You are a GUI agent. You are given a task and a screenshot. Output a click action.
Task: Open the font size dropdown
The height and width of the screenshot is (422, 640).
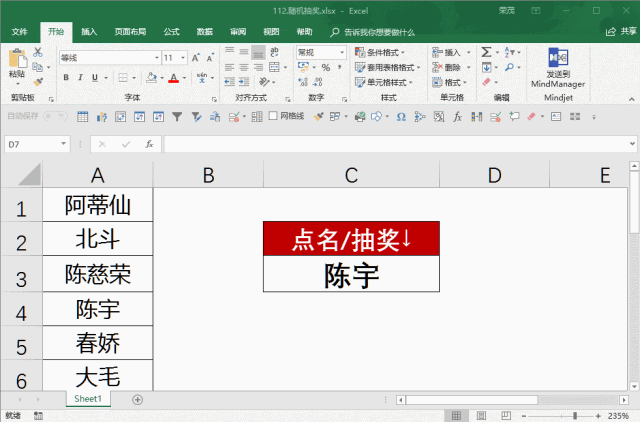[x=183, y=58]
